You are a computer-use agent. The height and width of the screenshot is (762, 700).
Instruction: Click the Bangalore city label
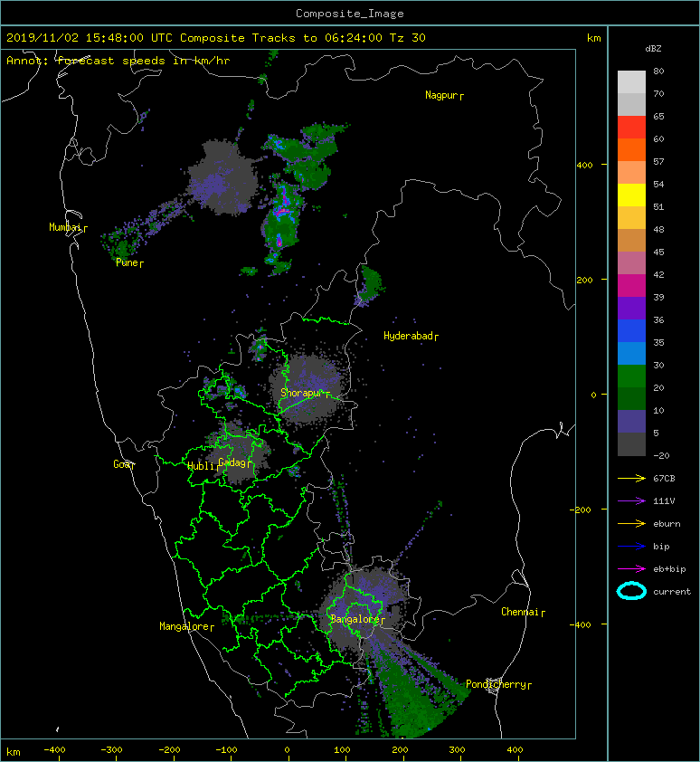click(x=355, y=619)
